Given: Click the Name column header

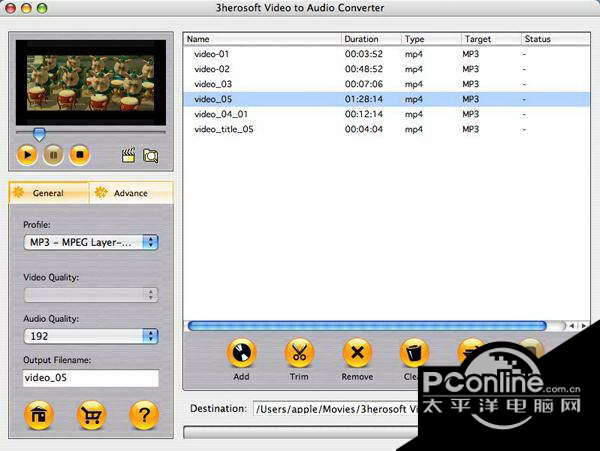Looking at the screenshot, I should tap(262, 39).
